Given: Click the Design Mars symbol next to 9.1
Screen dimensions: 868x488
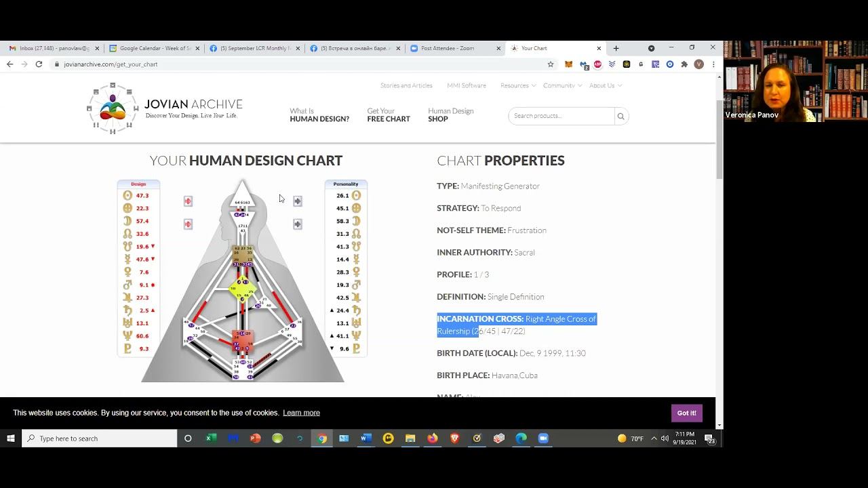Looking at the screenshot, I should point(127,285).
